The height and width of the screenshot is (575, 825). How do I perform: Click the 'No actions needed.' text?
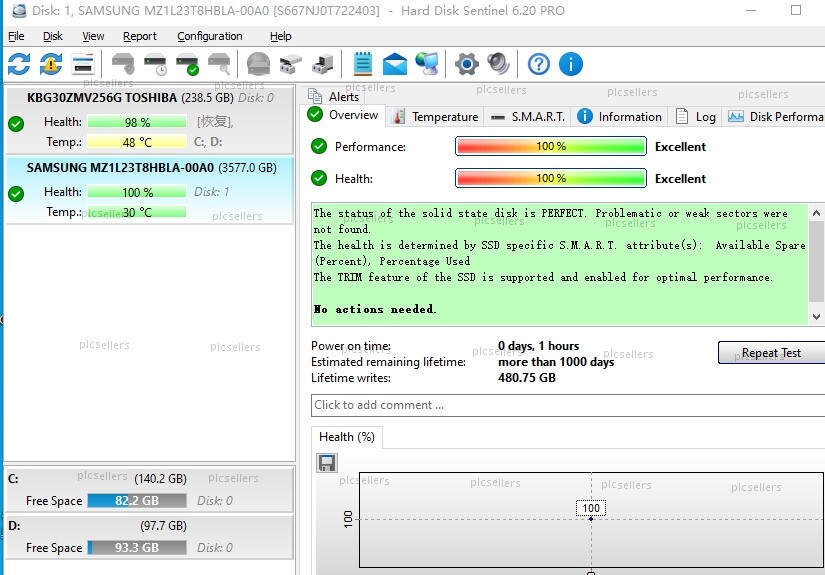375,309
